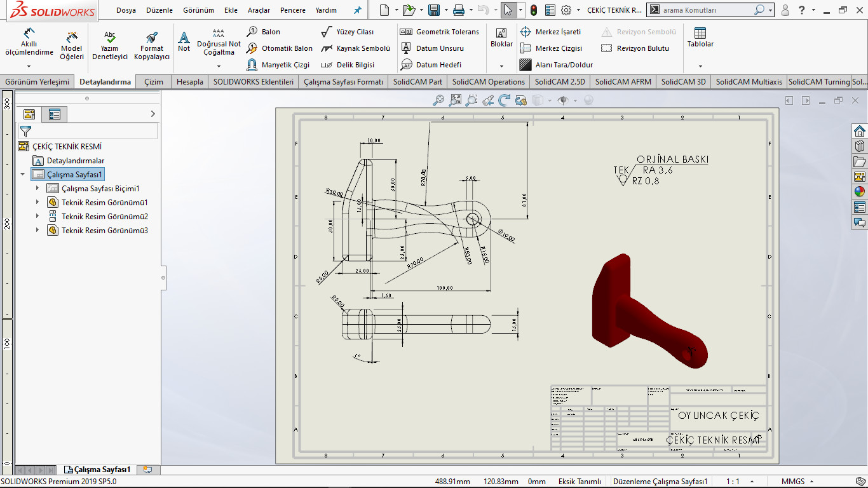This screenshot has width=868, height=488.
Task: Click the Model Öğeleri tool
Action: click(72, 44)
